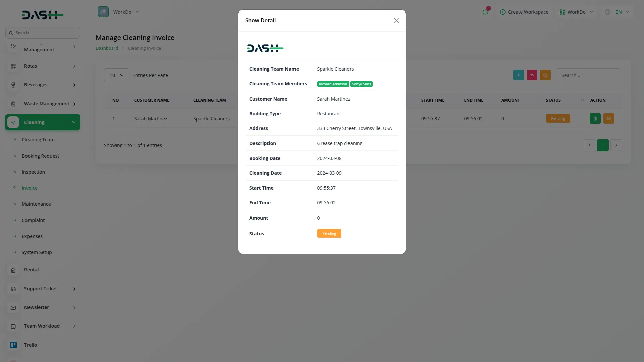Click the Pending status badge in modal
Viewport: 644px width, 362px height.
click(x=329, y=234)
